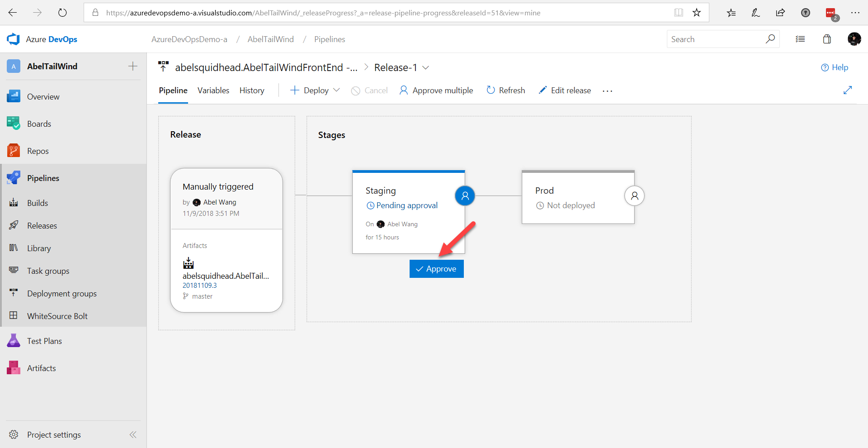The height and width of the screenshot is (448, 868).
Task: Click Edit release
Action: (565, 91)
